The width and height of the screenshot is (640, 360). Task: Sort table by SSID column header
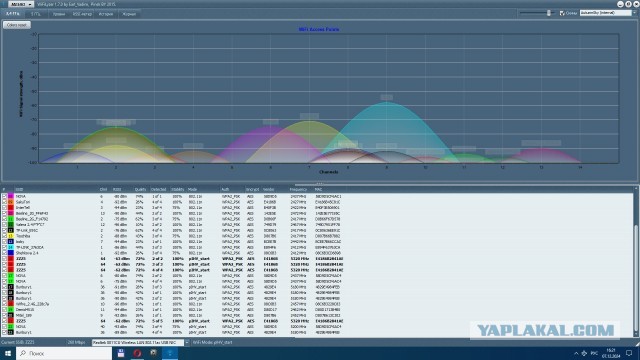pyautogui.click(x=19, y=189)
